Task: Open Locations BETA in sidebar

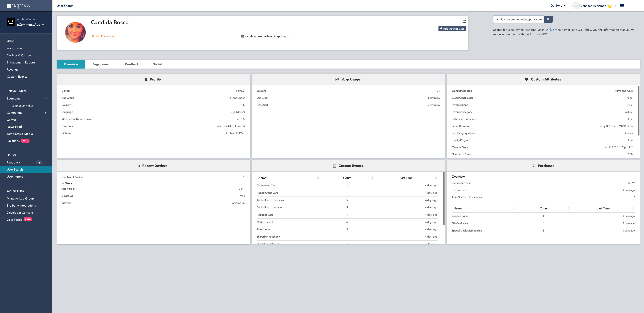Action: (18, 141)
